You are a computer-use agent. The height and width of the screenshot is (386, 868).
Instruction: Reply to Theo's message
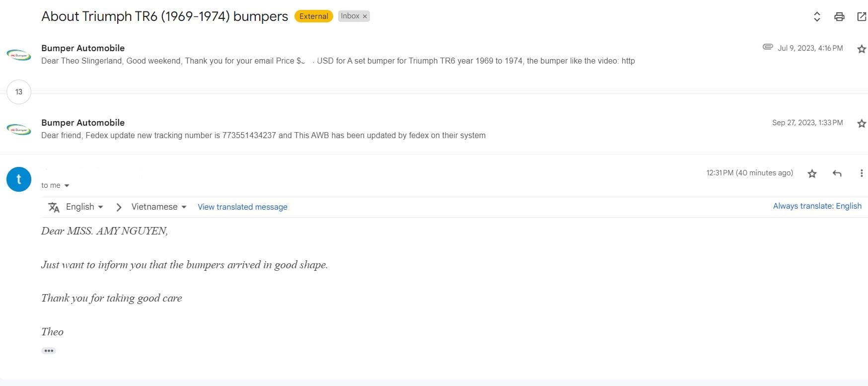click(x=837, y=173)
